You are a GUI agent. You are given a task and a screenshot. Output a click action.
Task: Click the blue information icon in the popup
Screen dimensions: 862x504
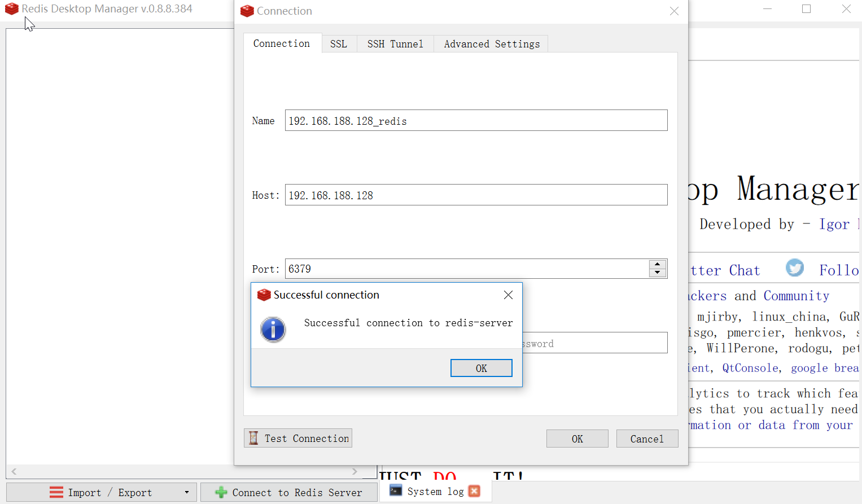click(273, 330)
